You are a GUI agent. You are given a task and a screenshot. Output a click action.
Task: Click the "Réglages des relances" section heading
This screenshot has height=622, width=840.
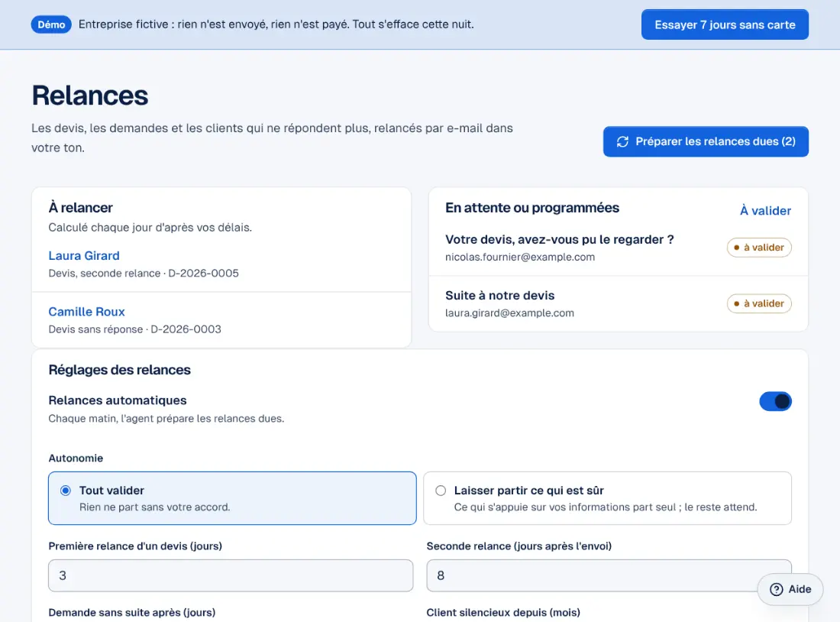[119, 370]
